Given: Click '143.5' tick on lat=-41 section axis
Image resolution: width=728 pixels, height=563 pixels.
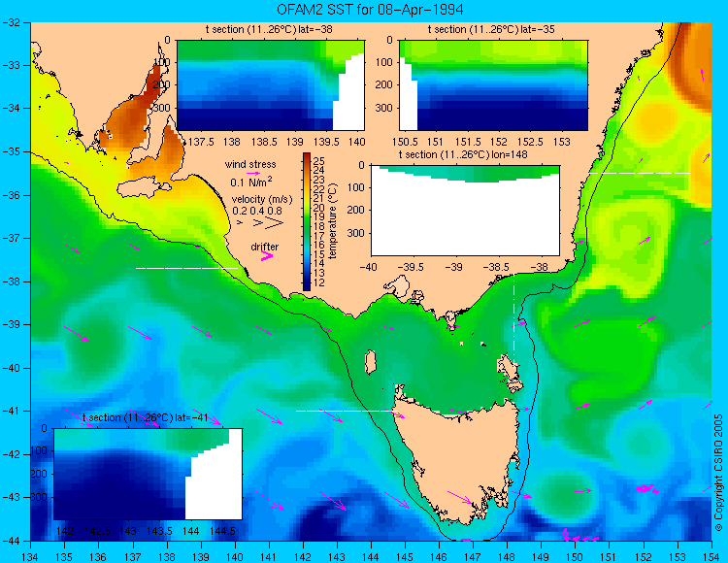Looking at the screenshot, I should (x=160, y=531).
